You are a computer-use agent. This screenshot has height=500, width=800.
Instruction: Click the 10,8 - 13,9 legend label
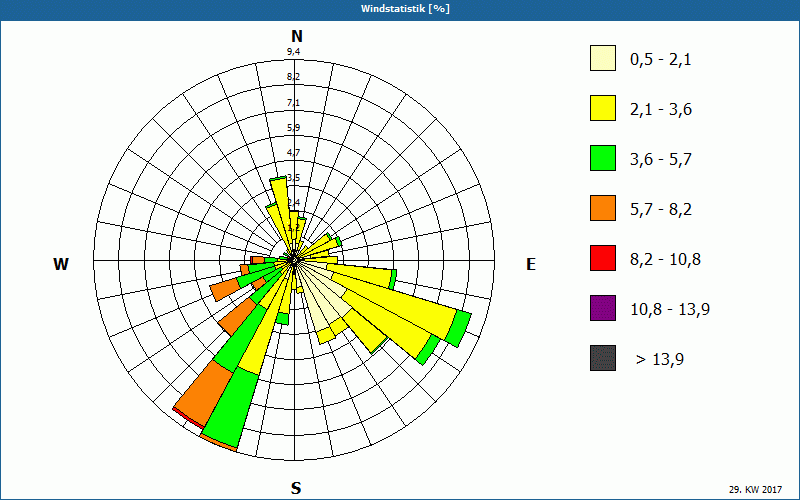670,310
